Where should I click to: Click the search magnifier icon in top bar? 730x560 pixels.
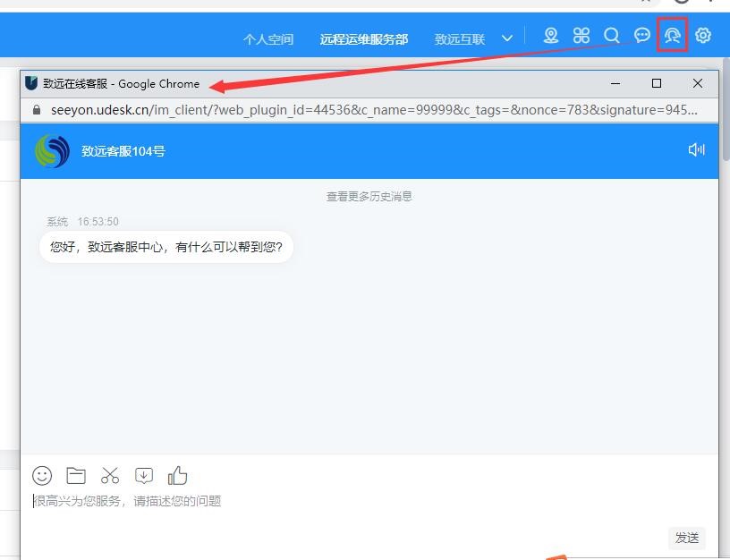612,36
